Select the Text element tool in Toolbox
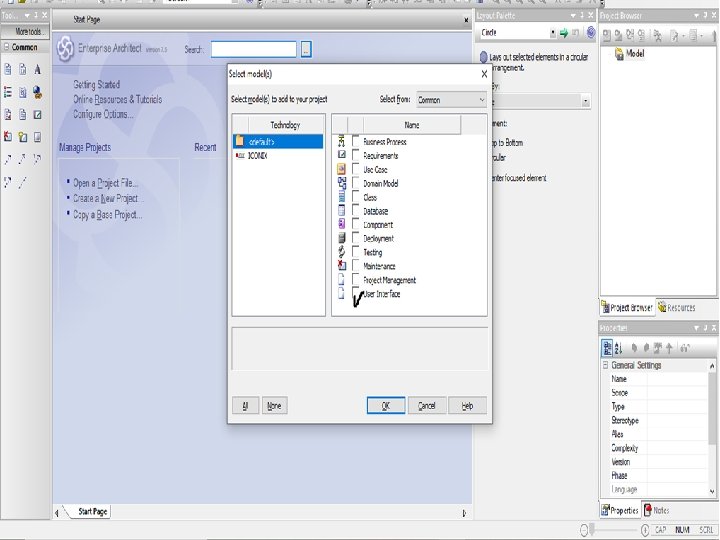 pyautogui.click(x=38, y=69)
